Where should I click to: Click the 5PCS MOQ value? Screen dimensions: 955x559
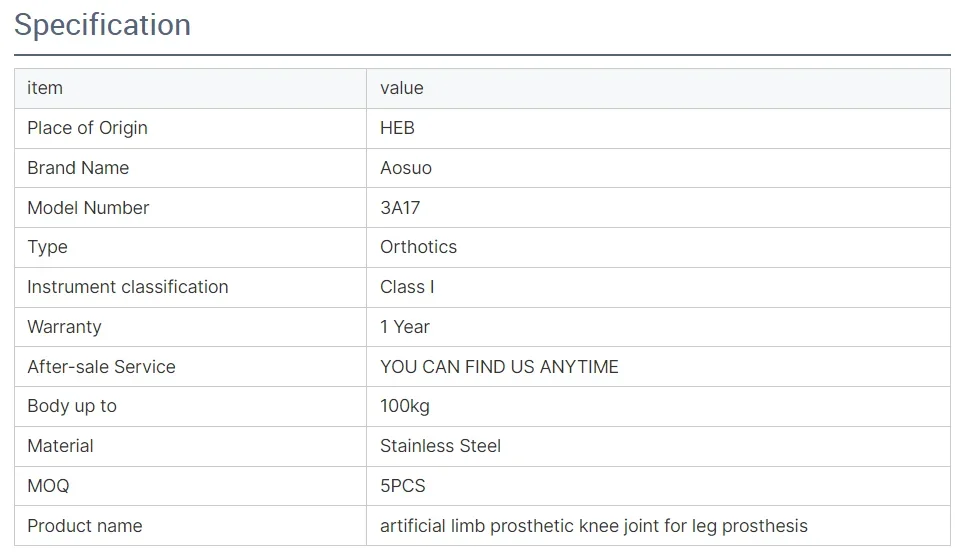click(x=403, y=486)
